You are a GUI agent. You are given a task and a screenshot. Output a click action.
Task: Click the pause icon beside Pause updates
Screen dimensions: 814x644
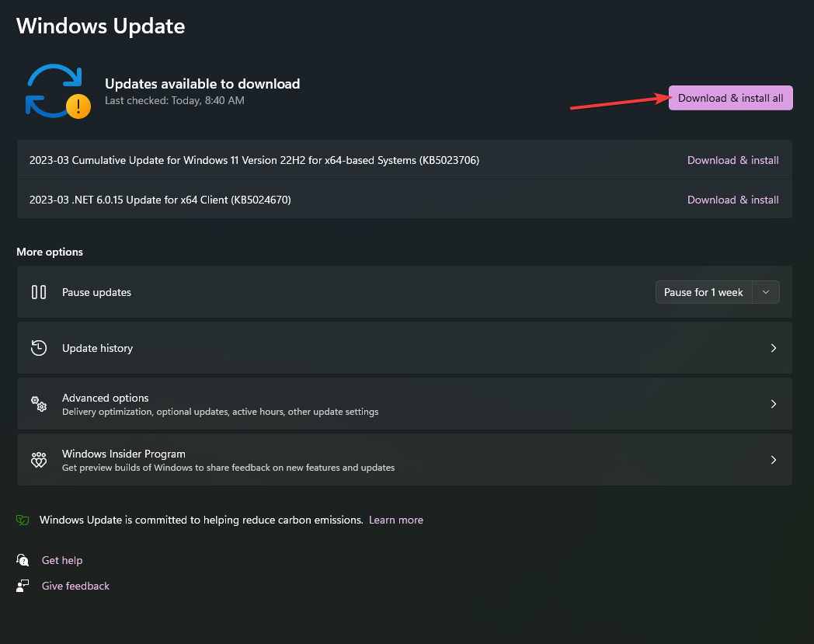[x=39, y=292]
